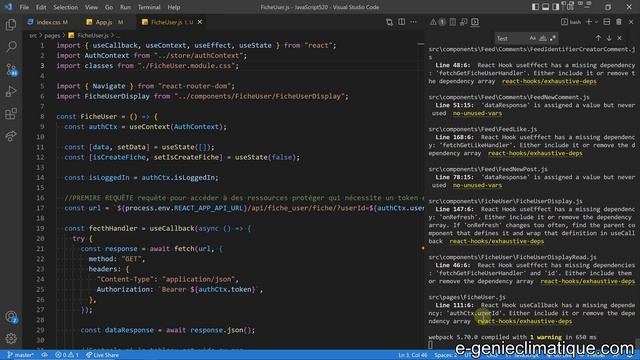The height and width of the screenshot is (360, 640).
Task: Click Live Share in the status bar
Action: [x=102, y=355]
